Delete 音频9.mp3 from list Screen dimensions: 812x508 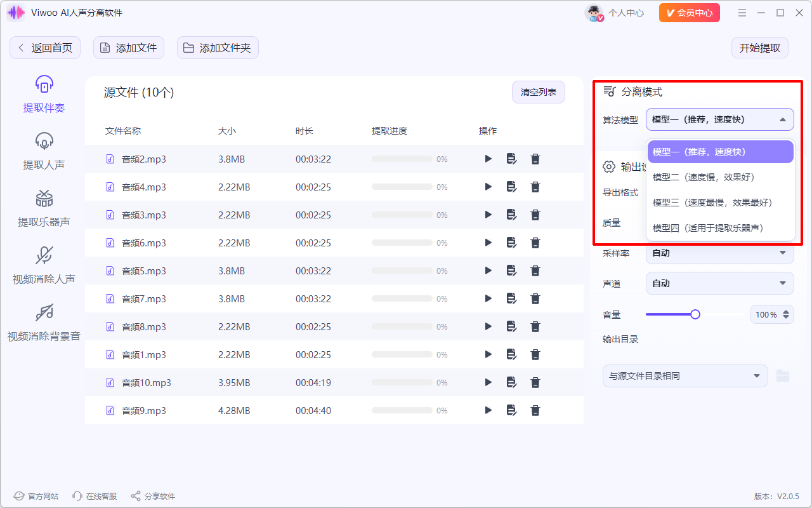[x=535, y=410]
